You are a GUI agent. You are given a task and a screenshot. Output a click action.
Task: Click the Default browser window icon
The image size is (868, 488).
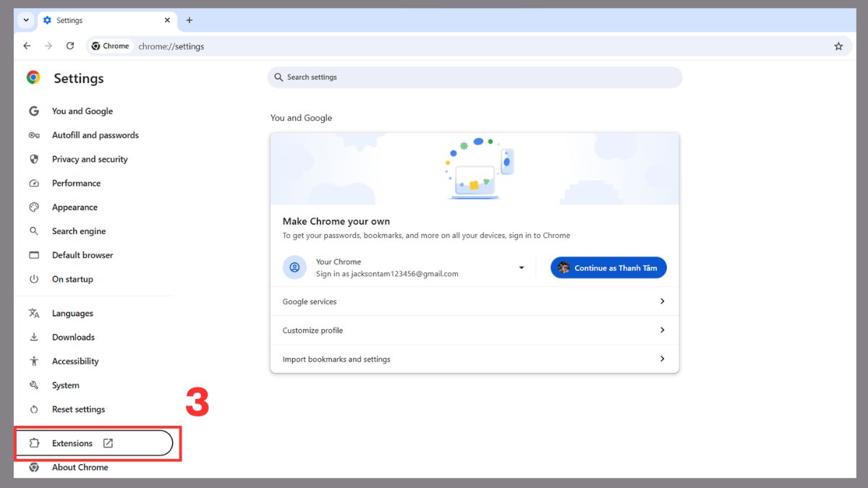click(33, 255)
